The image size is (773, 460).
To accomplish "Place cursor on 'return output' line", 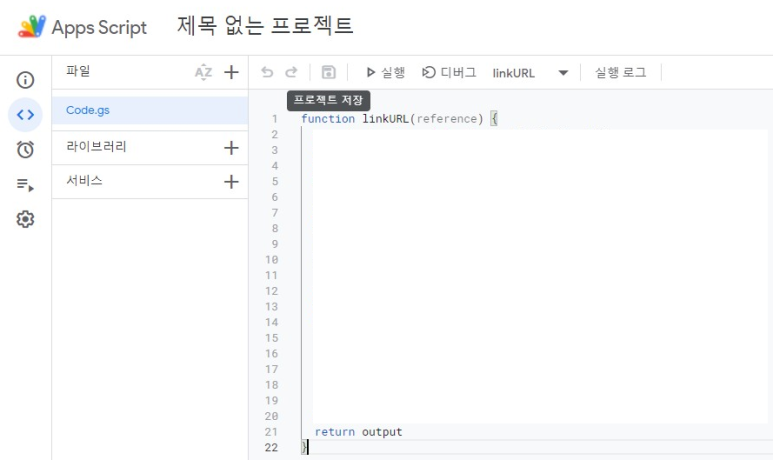I will click(x=358, y=432).
